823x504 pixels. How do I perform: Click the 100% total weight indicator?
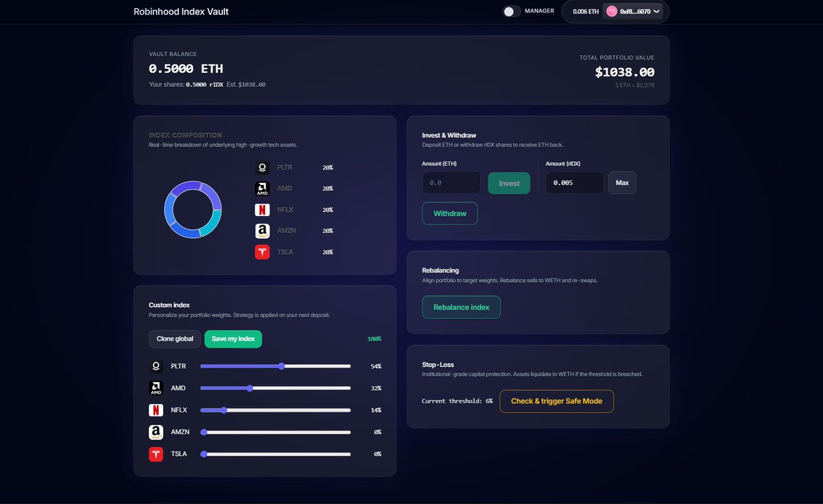(x=374, y=339)
